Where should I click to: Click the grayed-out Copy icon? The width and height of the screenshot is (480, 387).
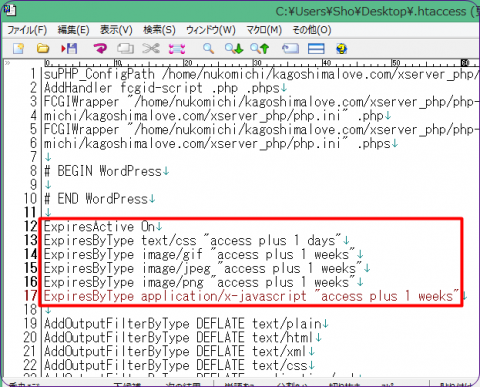coord(125,49)
